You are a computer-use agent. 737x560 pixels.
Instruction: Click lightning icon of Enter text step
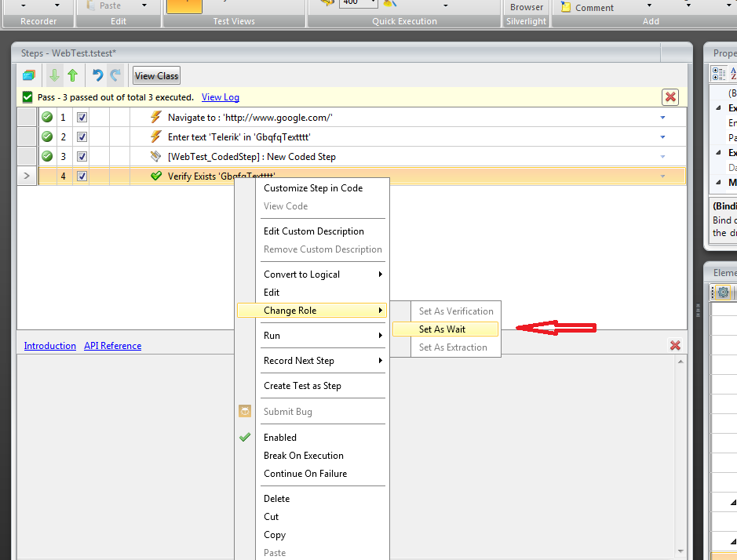point(155,136)
